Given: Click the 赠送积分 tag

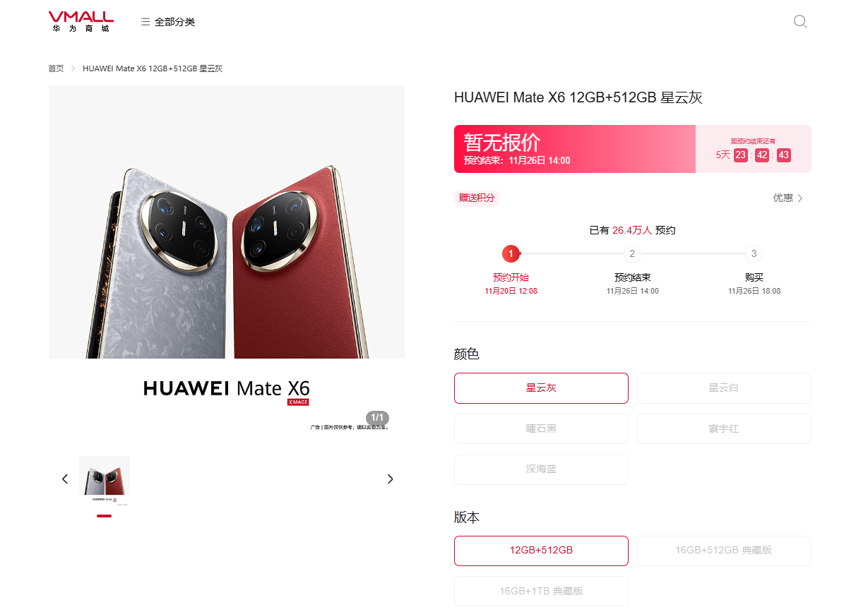Looking at the screenshot, I should point(477,198).
